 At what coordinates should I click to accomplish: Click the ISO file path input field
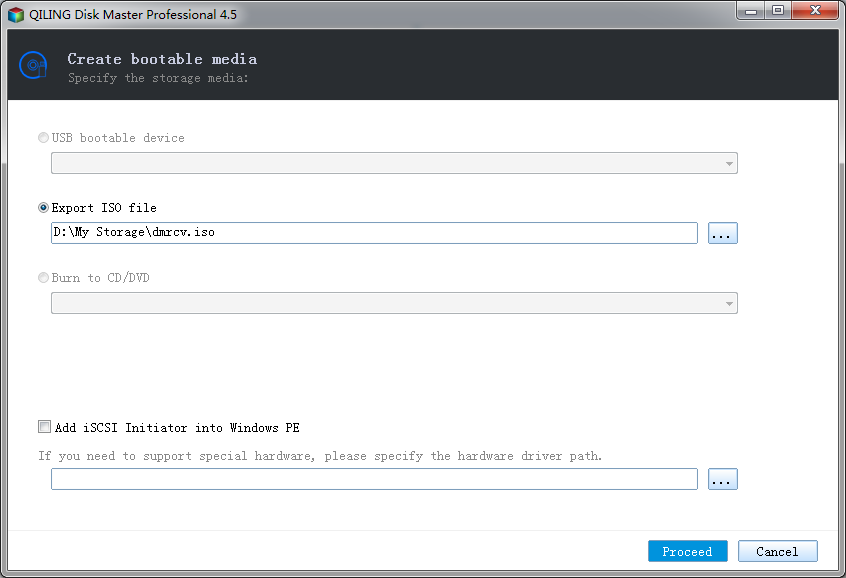coord(374,233)
